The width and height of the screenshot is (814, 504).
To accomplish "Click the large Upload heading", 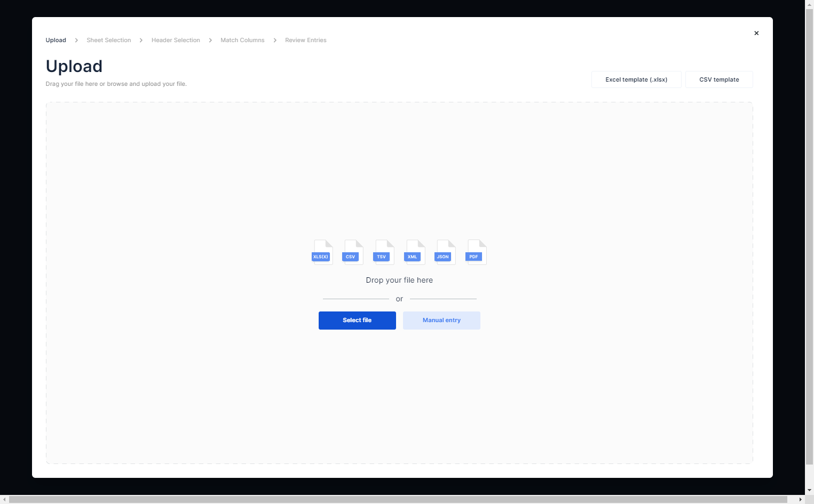I will click(x=74, y=66).
